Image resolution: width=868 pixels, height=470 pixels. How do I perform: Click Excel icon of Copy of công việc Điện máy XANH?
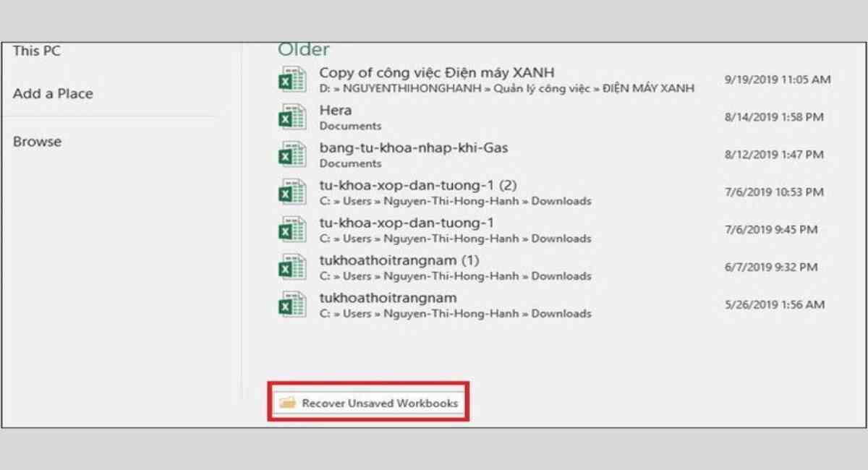(x=292, y=79)
